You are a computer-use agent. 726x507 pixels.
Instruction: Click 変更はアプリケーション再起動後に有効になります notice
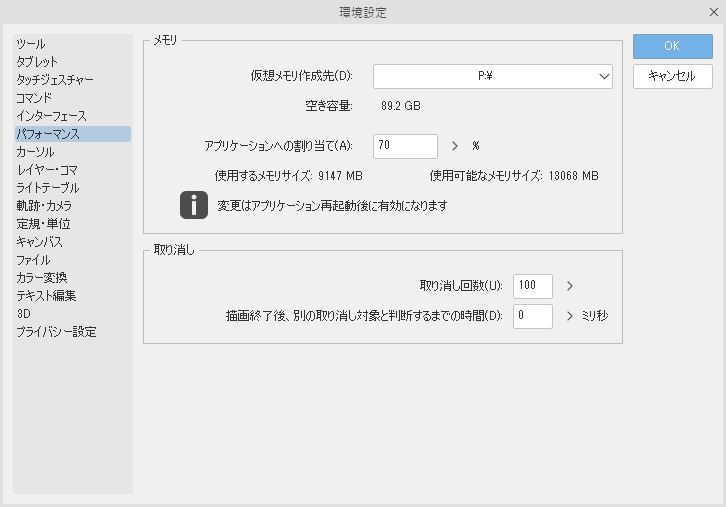click(x=332, y=206)
